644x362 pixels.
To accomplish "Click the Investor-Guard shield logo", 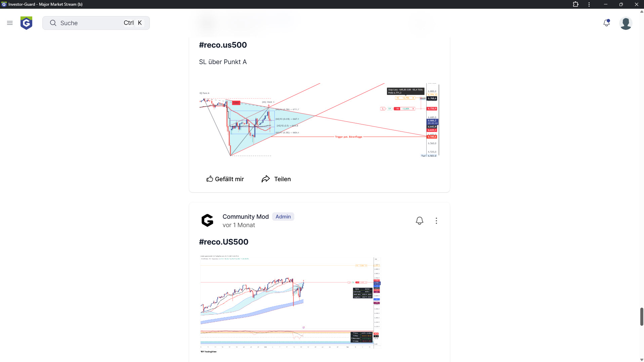I will tap(26, 23).
